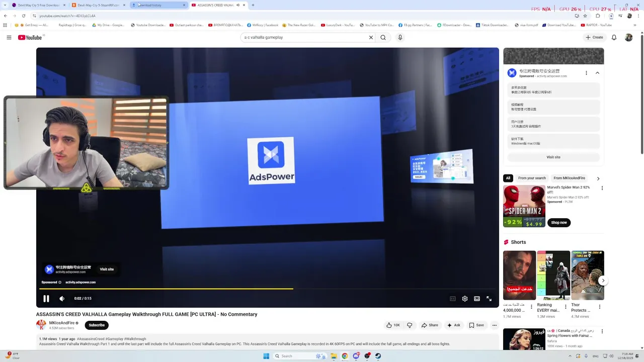Open options for the Ranking EVERY short

tap(566, 307)
